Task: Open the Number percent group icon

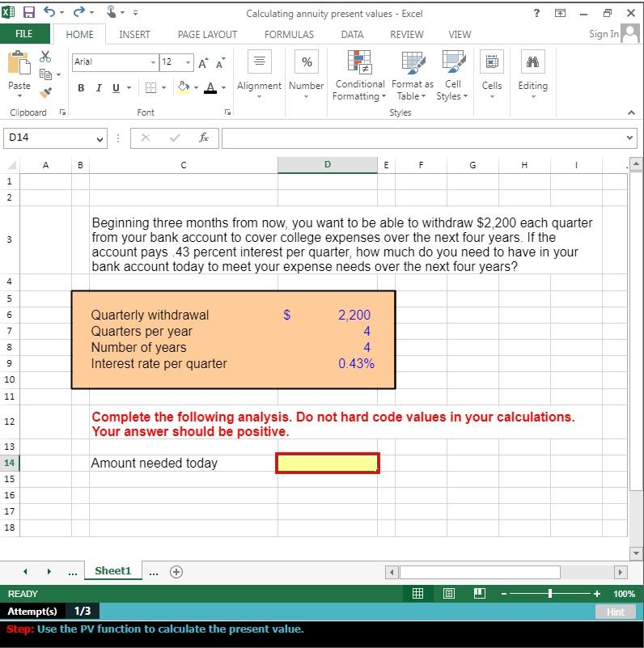Action: pyautogui.click(x=307, y=61)
